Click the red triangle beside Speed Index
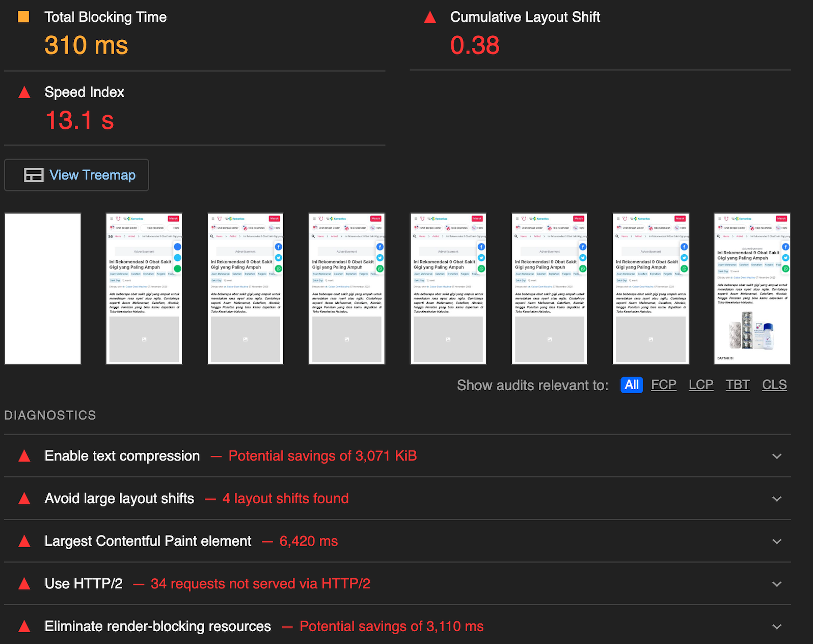Image resolution: width=813 pixels, height=644 pixels. coord(24,92)
